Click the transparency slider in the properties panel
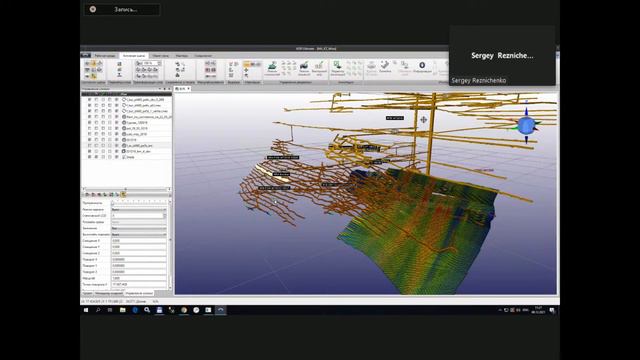This screenshot has width=640, height=360. (x=139, y=203)
